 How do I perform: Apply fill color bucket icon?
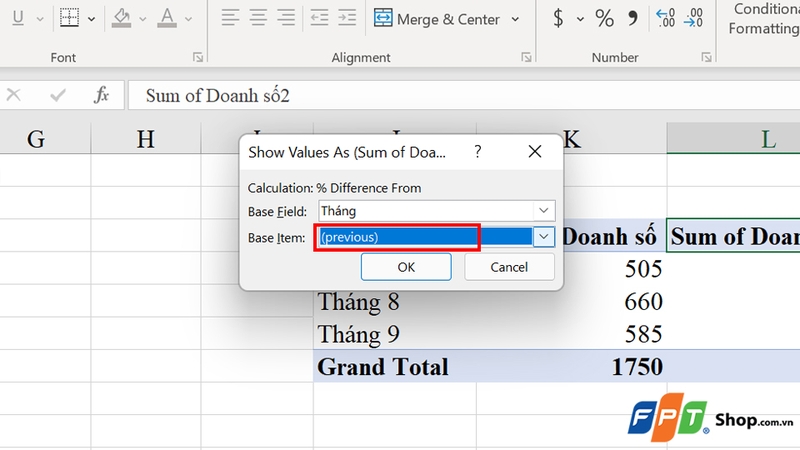[121, 18]
